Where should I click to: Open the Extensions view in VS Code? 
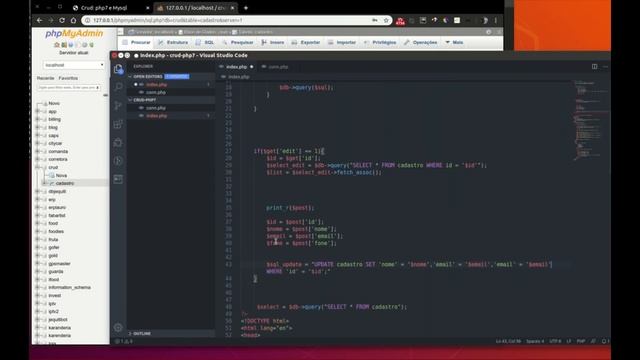118,124
